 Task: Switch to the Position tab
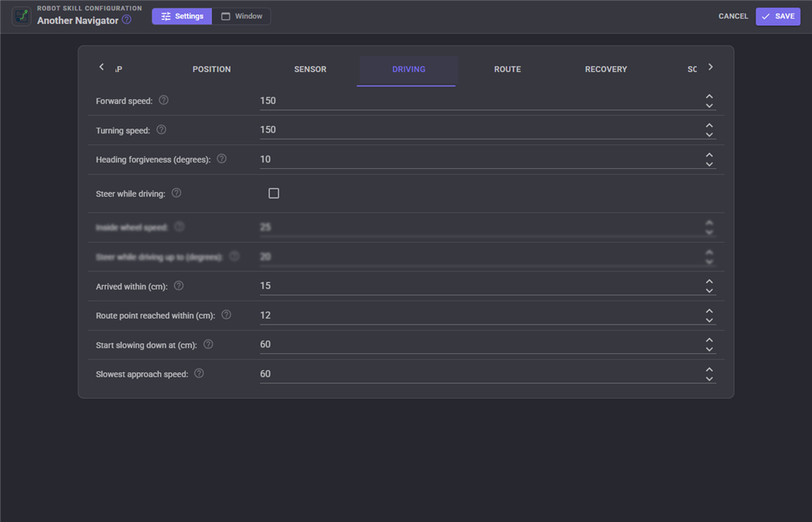212,69
